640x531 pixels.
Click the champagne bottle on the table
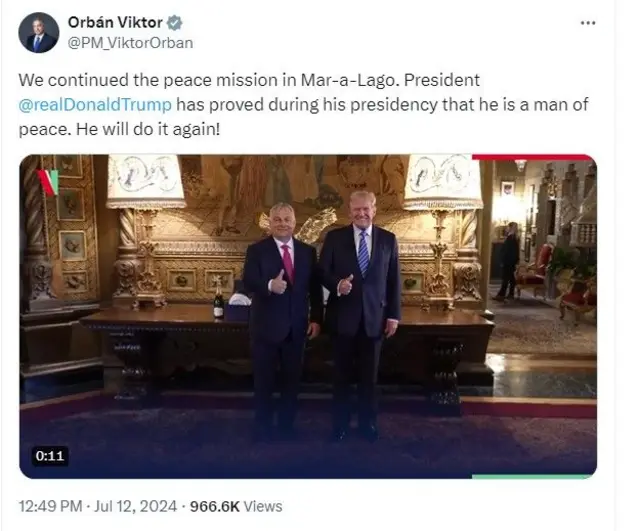tap(219, 300)
